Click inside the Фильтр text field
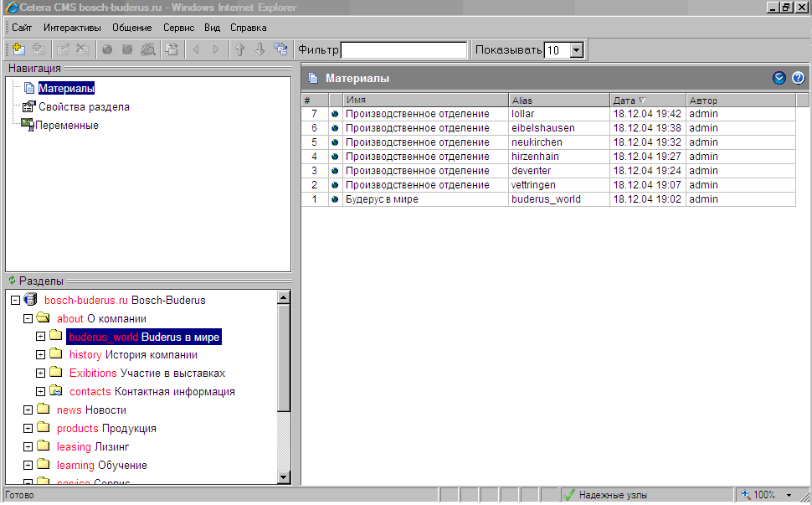812x505 pixels. pos(403,50)
